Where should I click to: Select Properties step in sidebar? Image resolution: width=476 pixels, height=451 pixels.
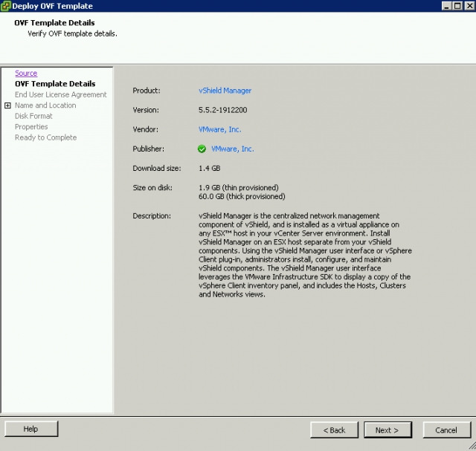[31, 127]
